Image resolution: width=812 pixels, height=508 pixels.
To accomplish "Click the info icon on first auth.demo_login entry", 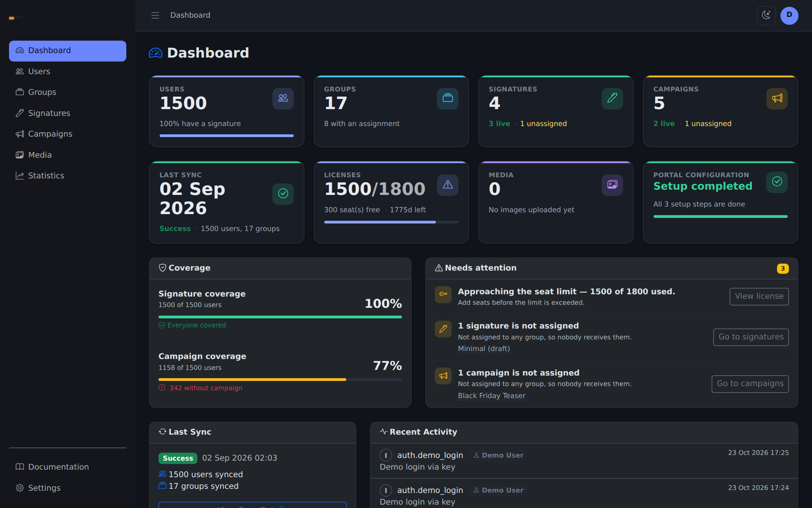I will 386,455.
